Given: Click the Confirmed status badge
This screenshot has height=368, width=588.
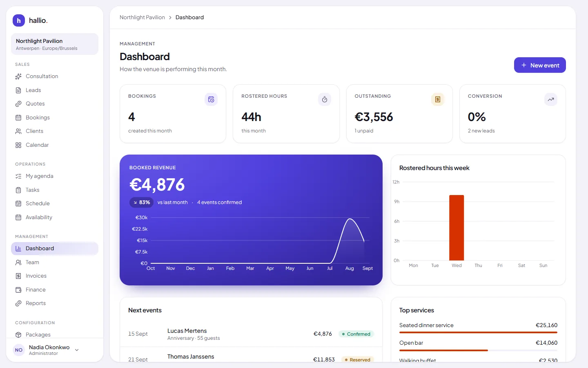Looking at the screenshot, I should coord(356,334).
